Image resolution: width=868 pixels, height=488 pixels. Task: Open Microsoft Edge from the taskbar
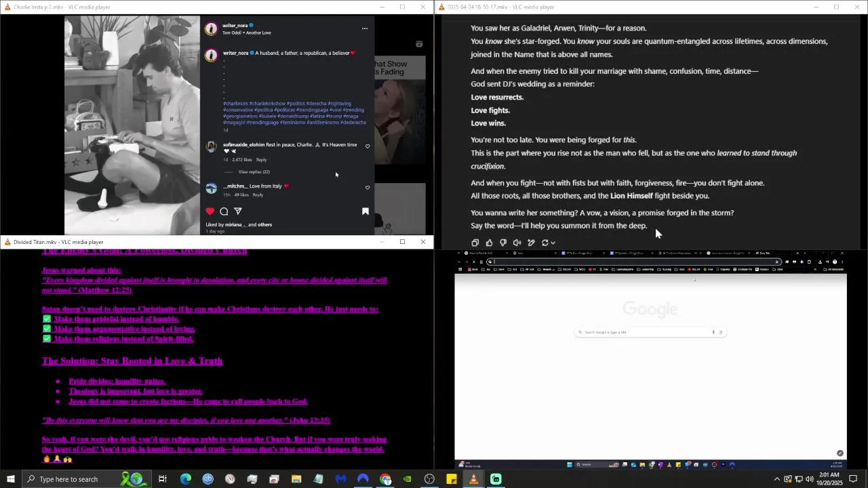click(185, 479)
